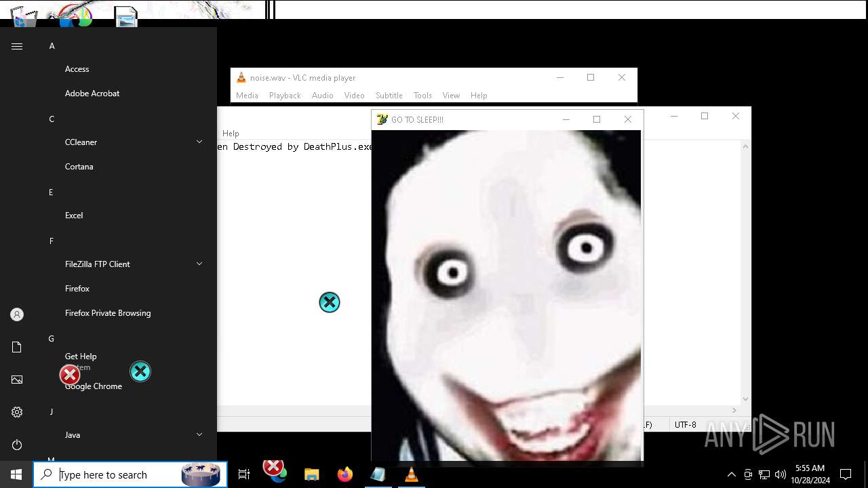Image resolution: width=868 pixels, height=488 pixels.
Task: Click the creepy face image in GO TO SLEEP window
Action: [x=506, y=296]
